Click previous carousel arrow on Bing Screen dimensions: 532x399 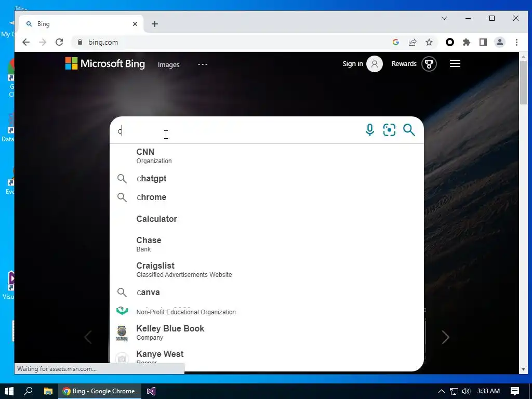[x=88, y=337]
